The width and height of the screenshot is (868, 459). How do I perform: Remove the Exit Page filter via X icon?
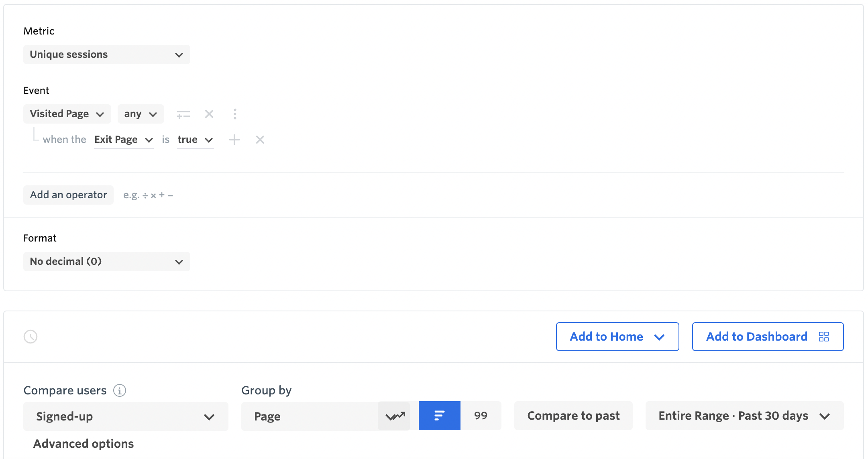coord(260,140)
